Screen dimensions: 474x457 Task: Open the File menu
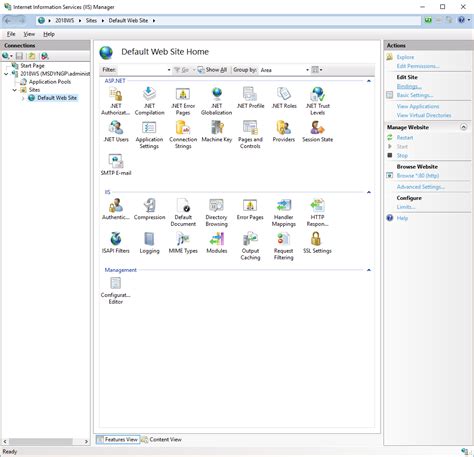11,34
